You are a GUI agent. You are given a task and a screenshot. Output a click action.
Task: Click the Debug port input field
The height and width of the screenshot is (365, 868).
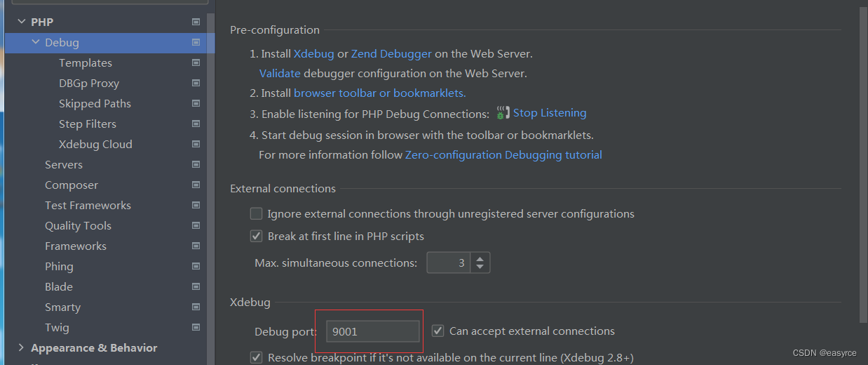(372, 331)
